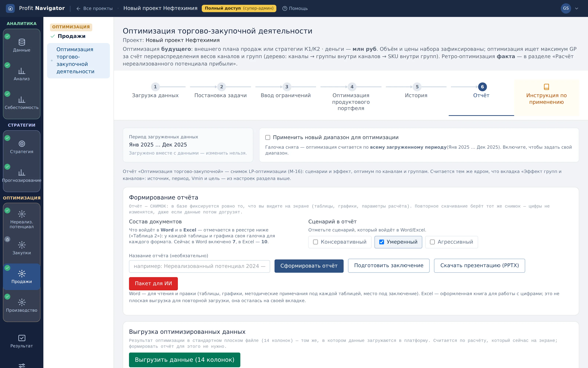The width and height of the screenshot is (588, 368).
Task: Click Скачать презентацию (PPTX) button
Action: 479,266
